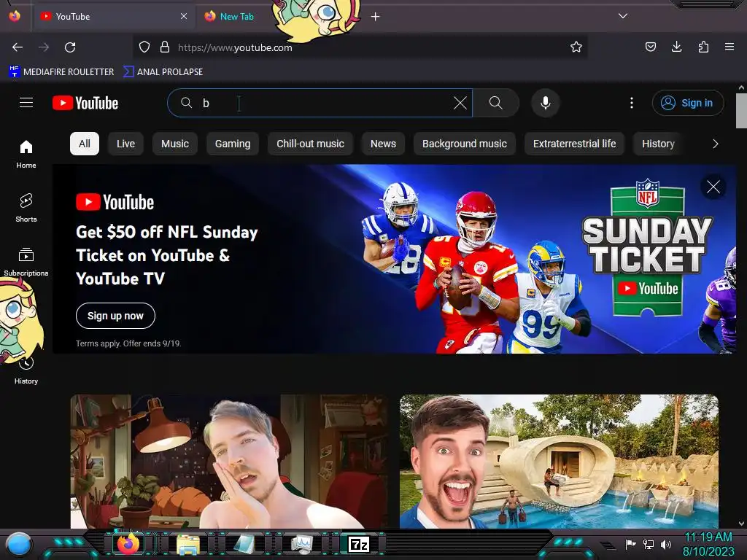This screenshot has height=560, width=747.
Task: Open MEDIAFIRE ROULETTER bookmark
Action: click(61, 72)
